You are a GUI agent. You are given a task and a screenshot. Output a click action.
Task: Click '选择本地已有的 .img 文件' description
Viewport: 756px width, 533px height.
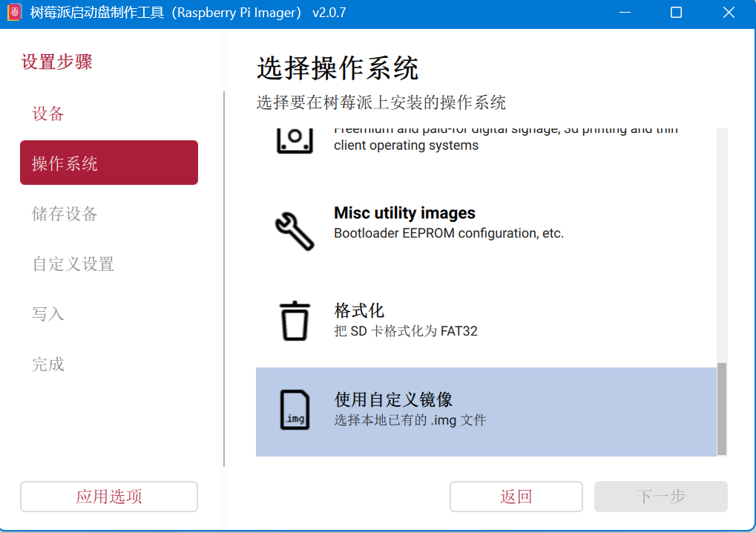point(410,420)
